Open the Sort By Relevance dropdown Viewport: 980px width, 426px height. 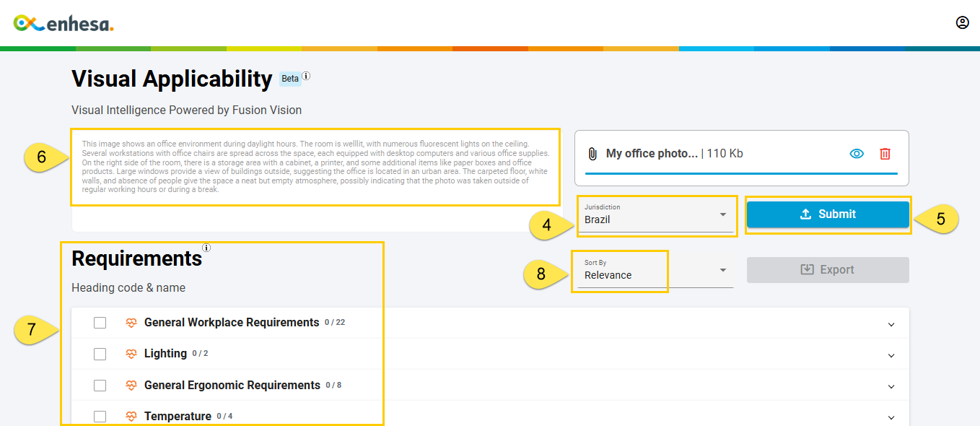[655, 270]
